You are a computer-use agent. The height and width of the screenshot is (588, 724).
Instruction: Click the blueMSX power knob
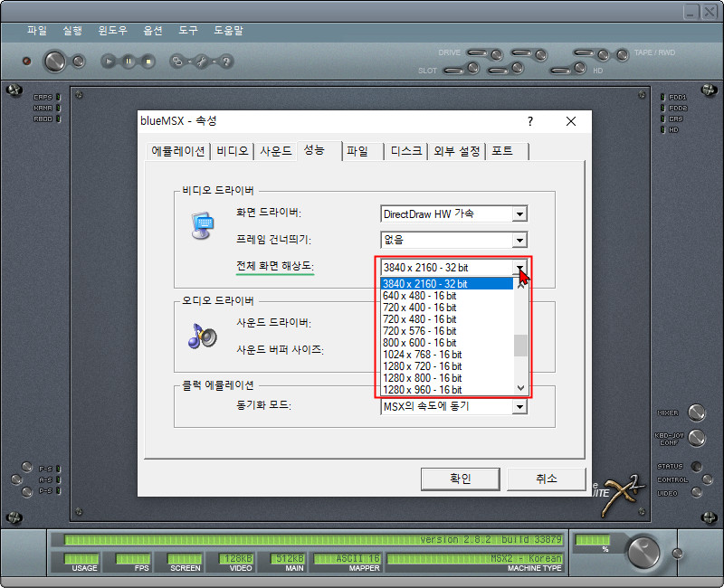54,61
